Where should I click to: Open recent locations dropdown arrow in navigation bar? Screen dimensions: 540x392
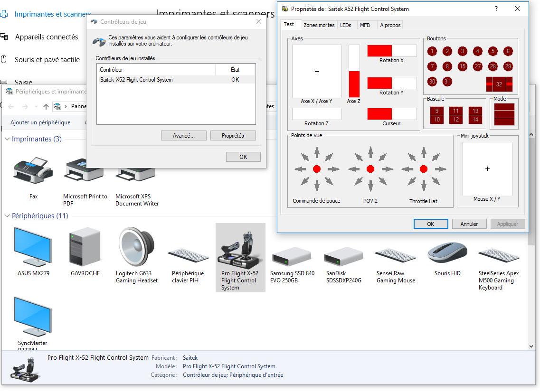click(36, 107)
